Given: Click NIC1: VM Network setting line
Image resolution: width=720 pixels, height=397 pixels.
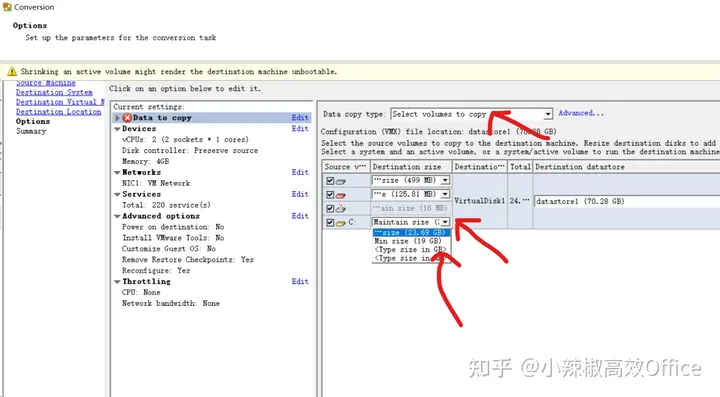Looking at the screenshot, I should (156, 183).
